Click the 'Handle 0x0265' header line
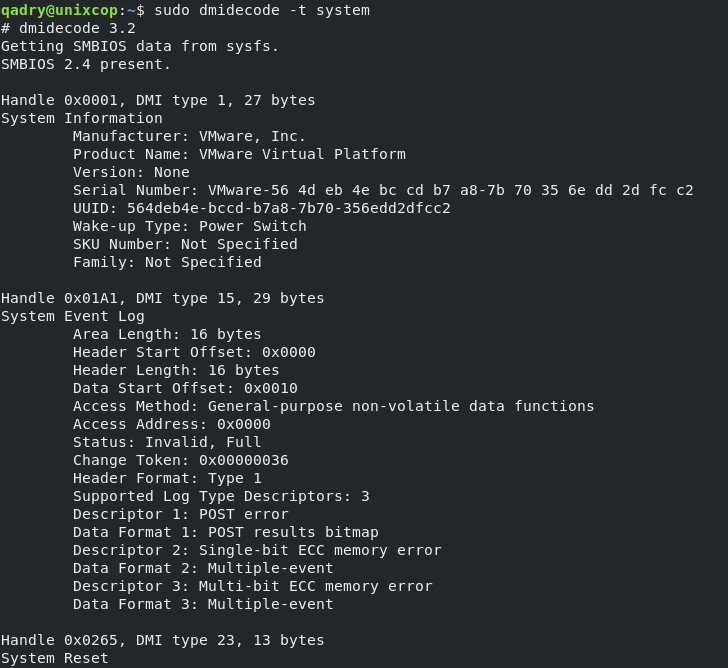The height and width of the screenshot is (668, 728). pyautogui.click(x=162, y=640)
